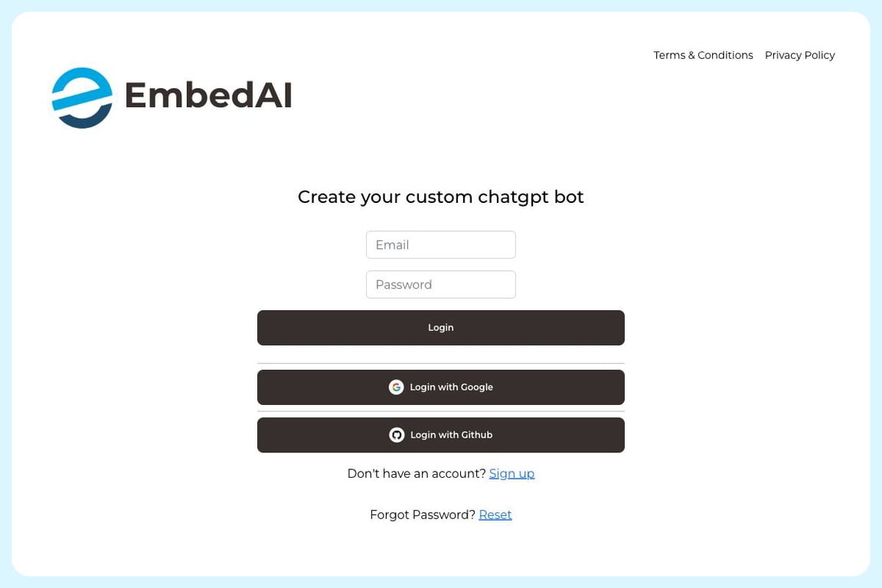Click the empty white area below the Reset link
The width and height of the screenshot is (882, 588).
point(441,549)
